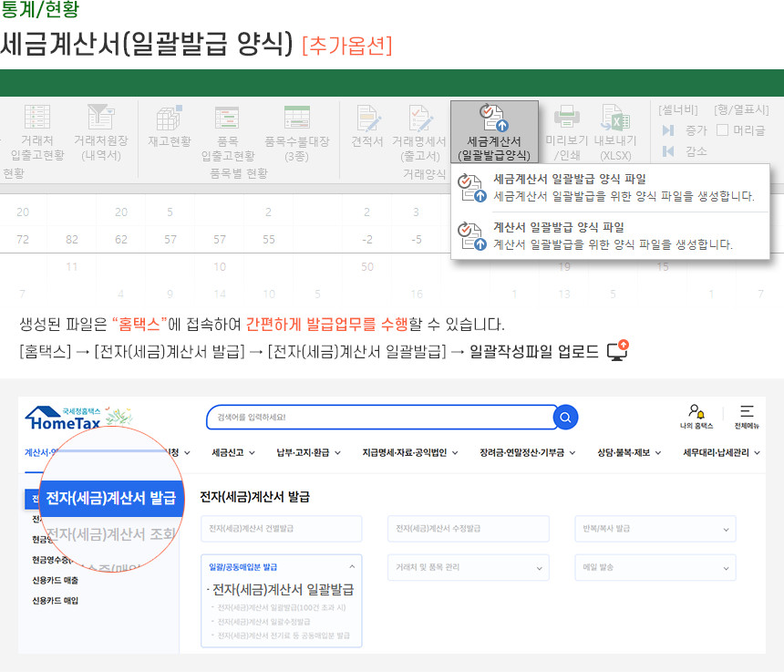Click the 전자(세금)계산서 일괄발급 link
This screenshot has width=784, height=672.
coord(281,589)
